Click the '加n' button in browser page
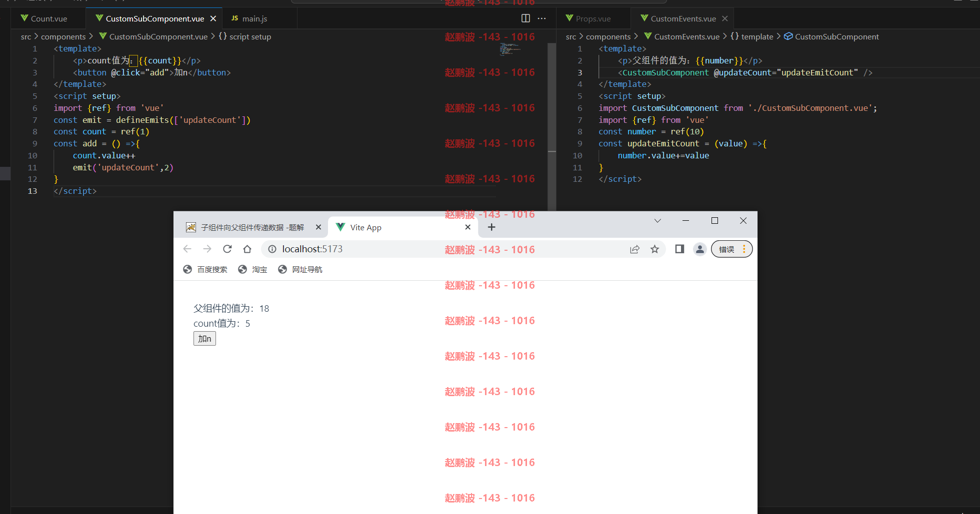 pos(204,339)
